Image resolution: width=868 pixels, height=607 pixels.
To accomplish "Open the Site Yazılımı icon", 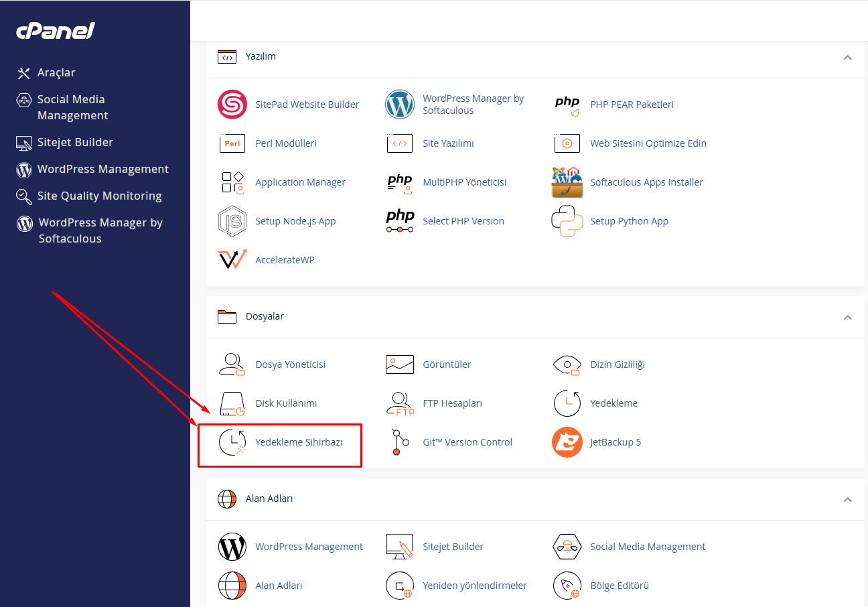I will click(x=400, y=143).
